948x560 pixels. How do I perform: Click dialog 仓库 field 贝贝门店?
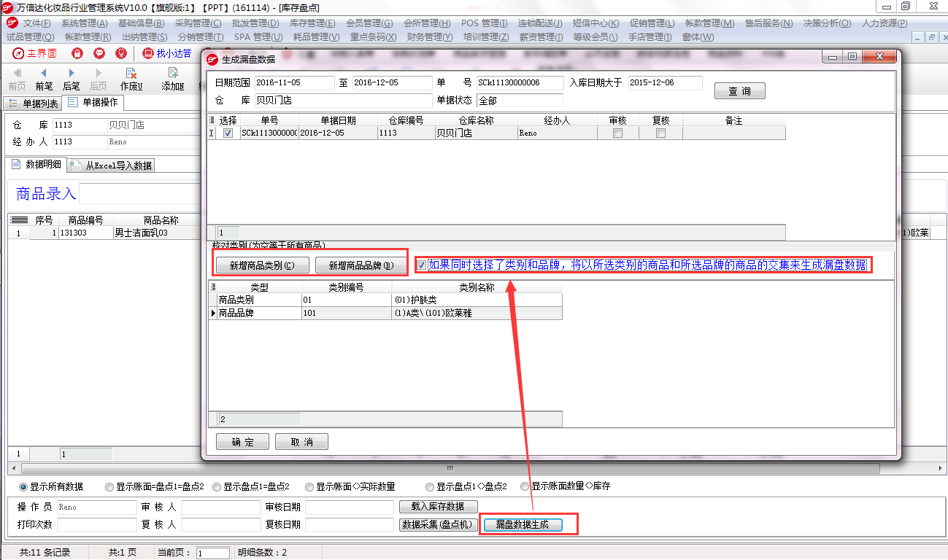(344, 101)
